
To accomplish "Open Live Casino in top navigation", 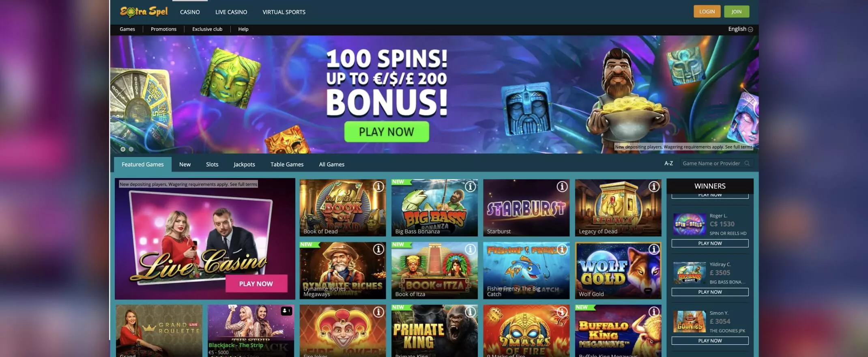I will (x=231, y=12).
